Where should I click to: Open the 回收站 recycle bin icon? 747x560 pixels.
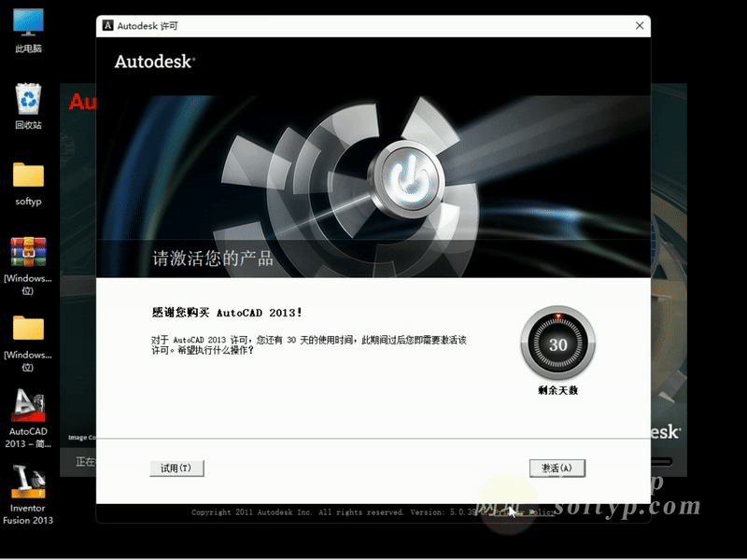[28, 106]
